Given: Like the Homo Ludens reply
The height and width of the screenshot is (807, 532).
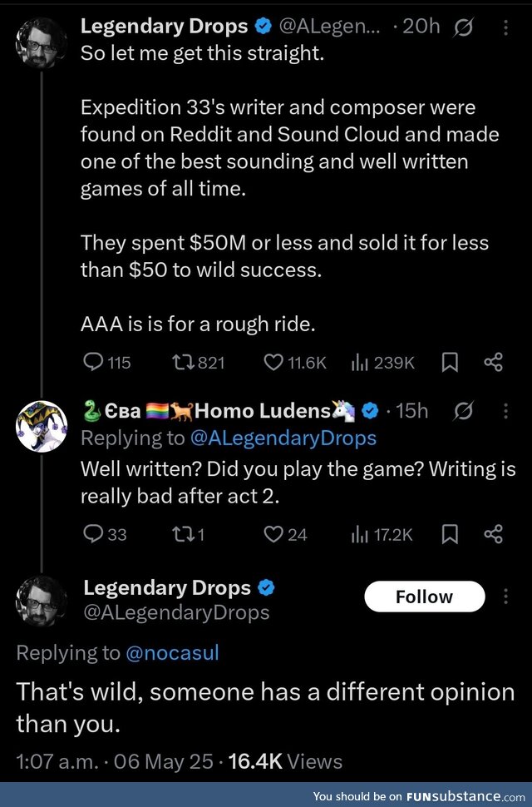Looking at the screenshot, I should 273,534.
